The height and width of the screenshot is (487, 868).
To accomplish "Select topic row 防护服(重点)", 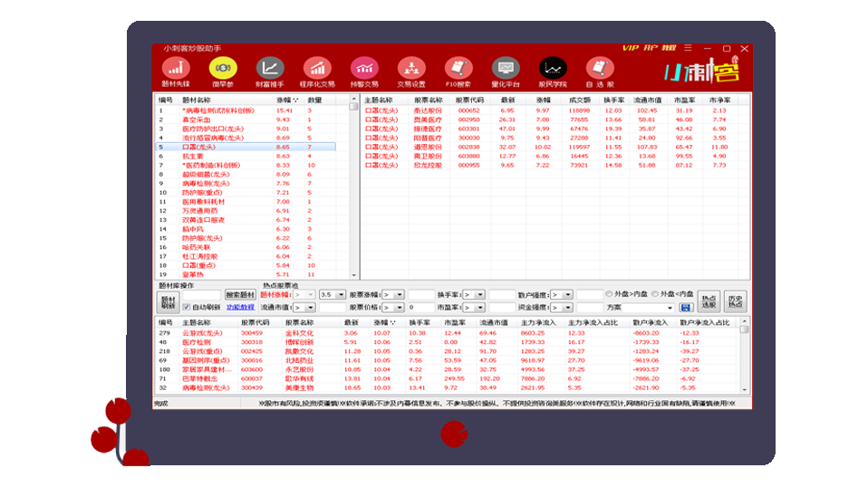I will tap(246, 193).
